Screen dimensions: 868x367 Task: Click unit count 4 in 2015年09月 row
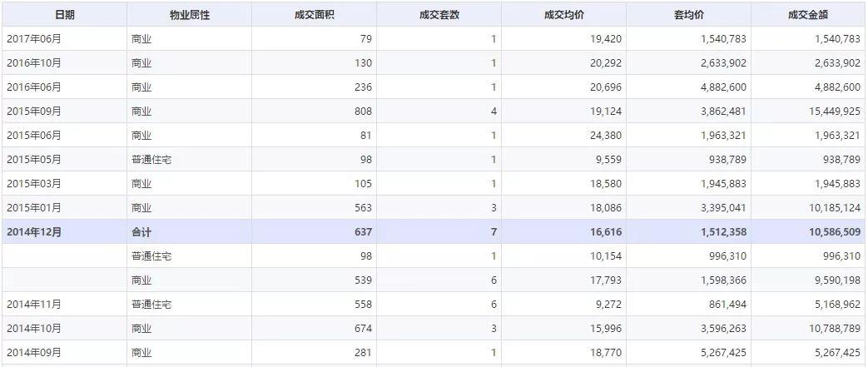[494, 112]
